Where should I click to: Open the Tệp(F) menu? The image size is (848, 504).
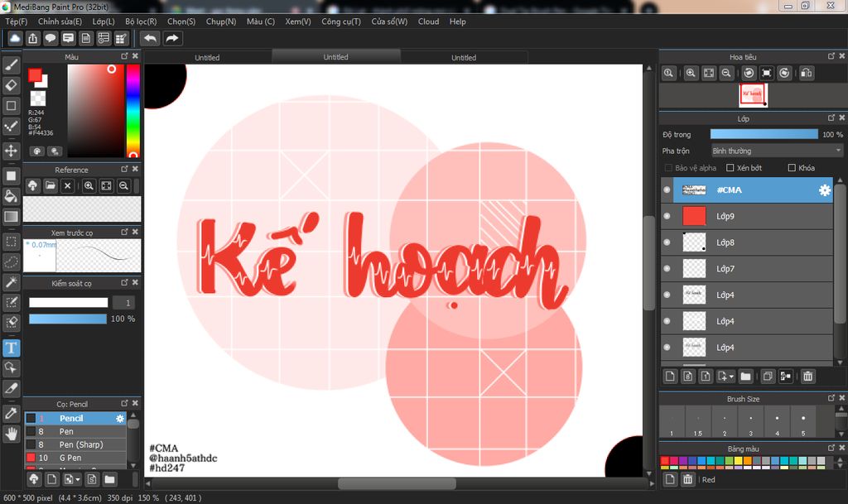(x=17, y=22)
